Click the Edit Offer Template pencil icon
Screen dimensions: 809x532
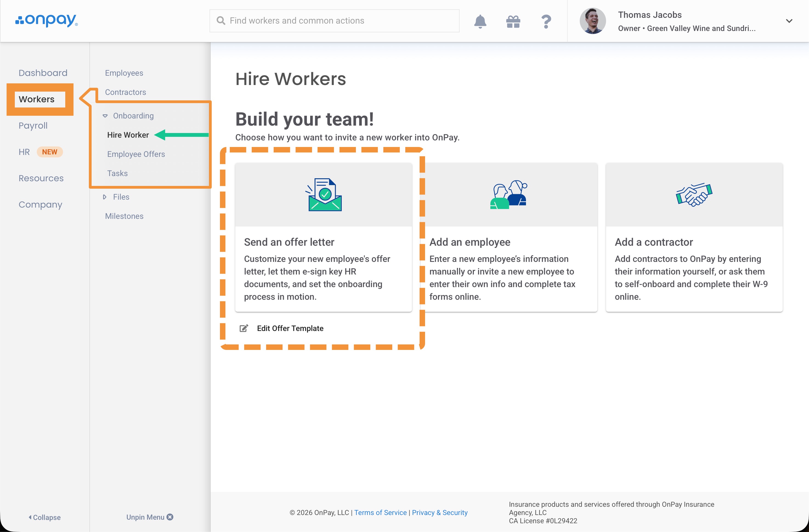coord(244,328)
